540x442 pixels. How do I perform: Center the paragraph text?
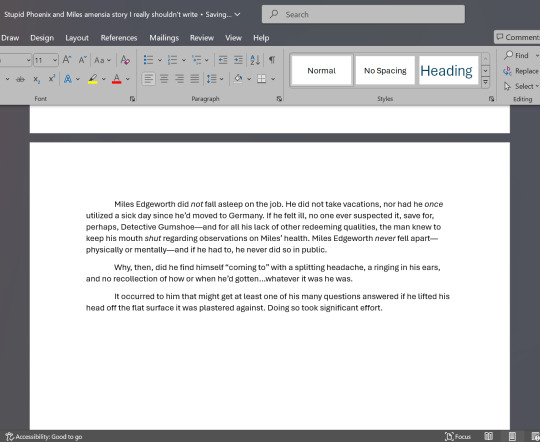(164, 79)
